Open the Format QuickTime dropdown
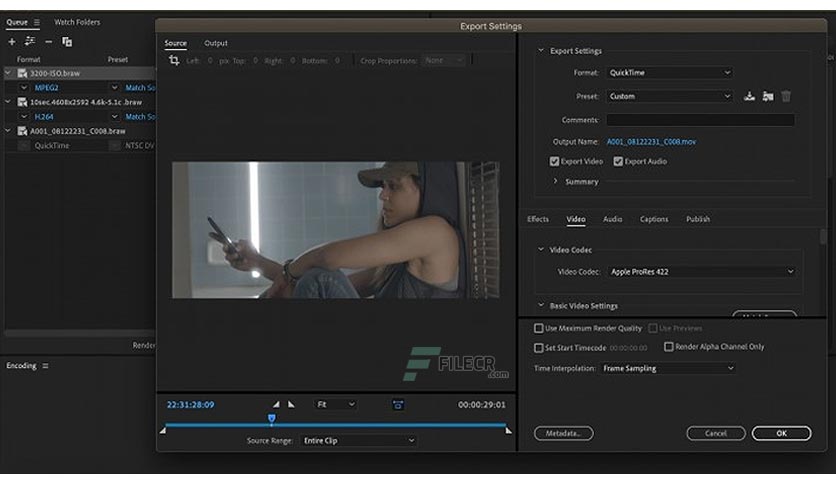The width and height of the screenshot is (836, 484). coord(669,72)
